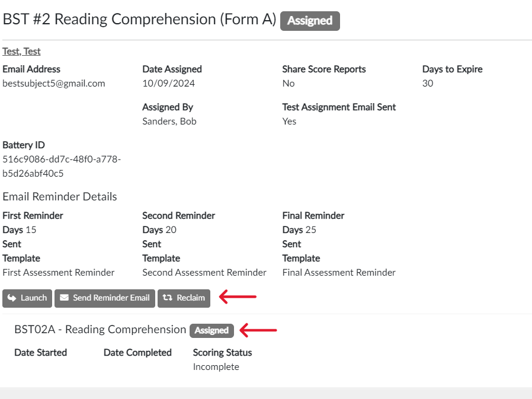Viewport: 532px width, 399px height.
Task: Click the retweet arrows icon on Reclaim
Action: (x=167, y=298)
